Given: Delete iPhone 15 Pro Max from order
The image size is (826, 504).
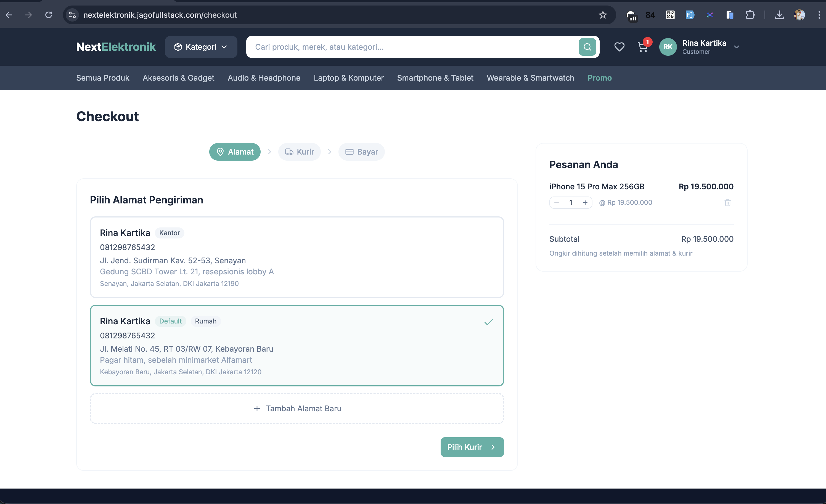Looking at the screenshot, I should pos(727,202).
